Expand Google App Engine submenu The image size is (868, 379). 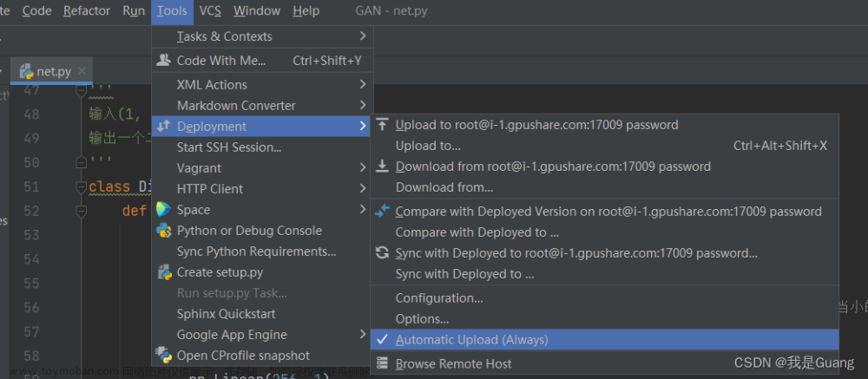coord(262,335)
